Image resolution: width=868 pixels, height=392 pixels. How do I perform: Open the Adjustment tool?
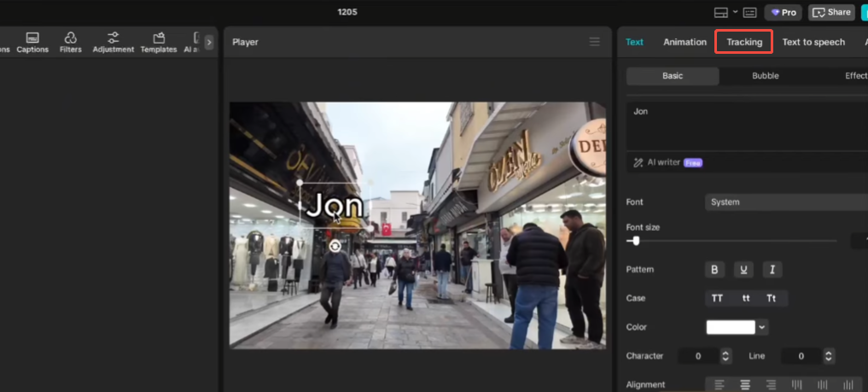[114, 43]
